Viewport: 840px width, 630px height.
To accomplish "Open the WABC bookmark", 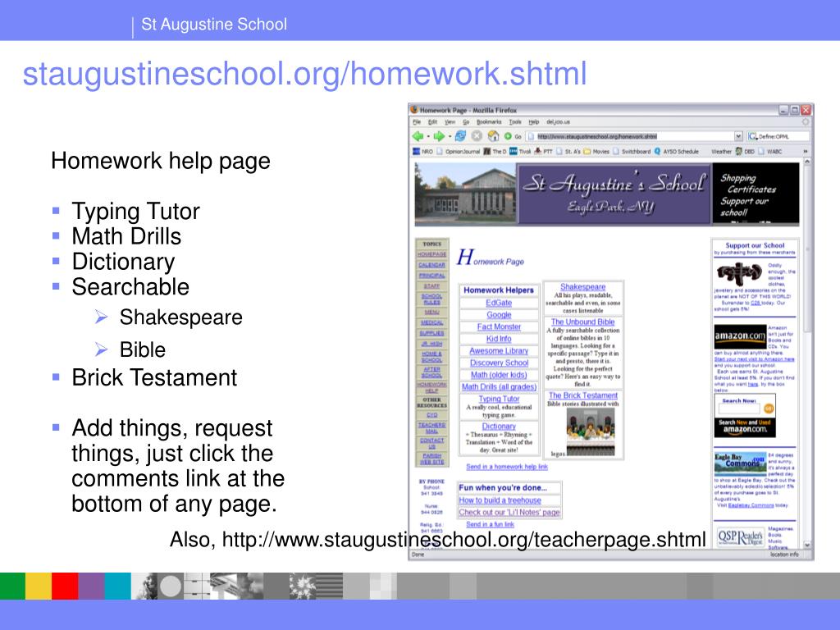I will pos(770,152).
